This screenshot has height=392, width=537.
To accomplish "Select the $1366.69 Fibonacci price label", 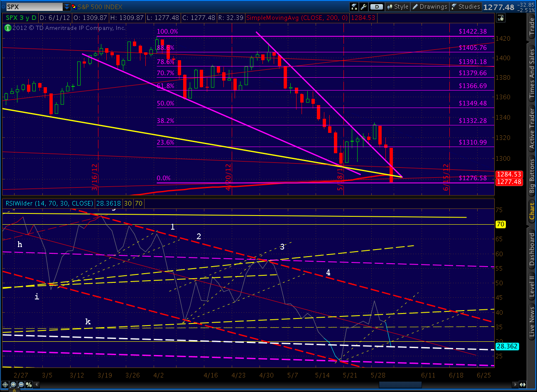I will [473, 86].
